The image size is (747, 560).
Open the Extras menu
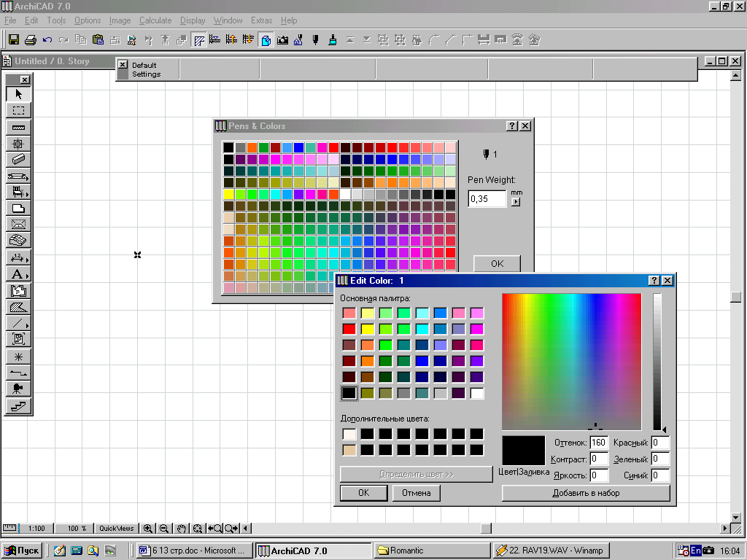click(x=262, y=20)
